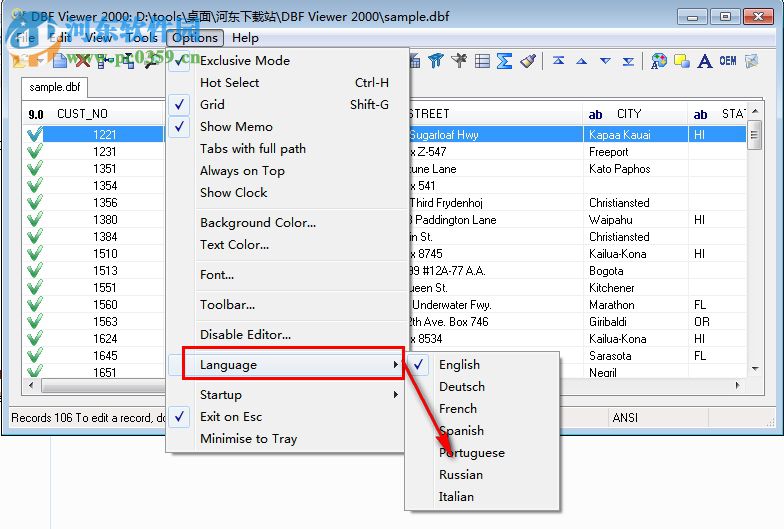
Task: Toggle Exit on Esc option
Action: click(x=286, y=416)
